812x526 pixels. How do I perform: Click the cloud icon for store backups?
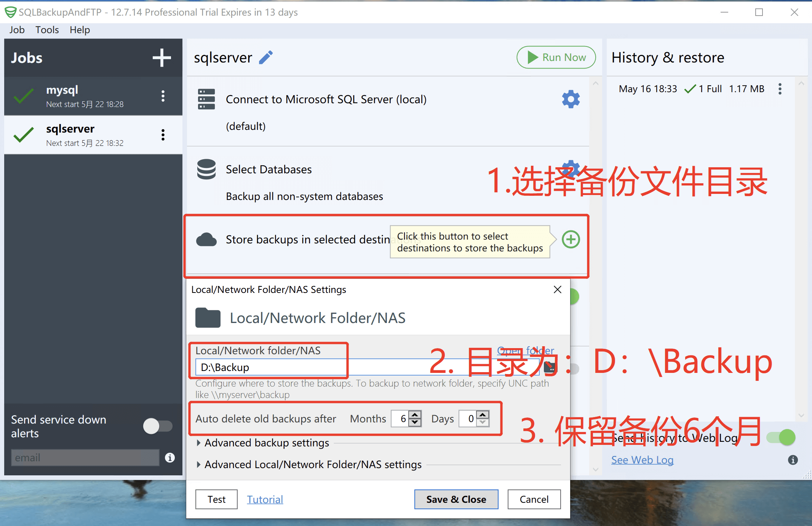coord(206,240)
